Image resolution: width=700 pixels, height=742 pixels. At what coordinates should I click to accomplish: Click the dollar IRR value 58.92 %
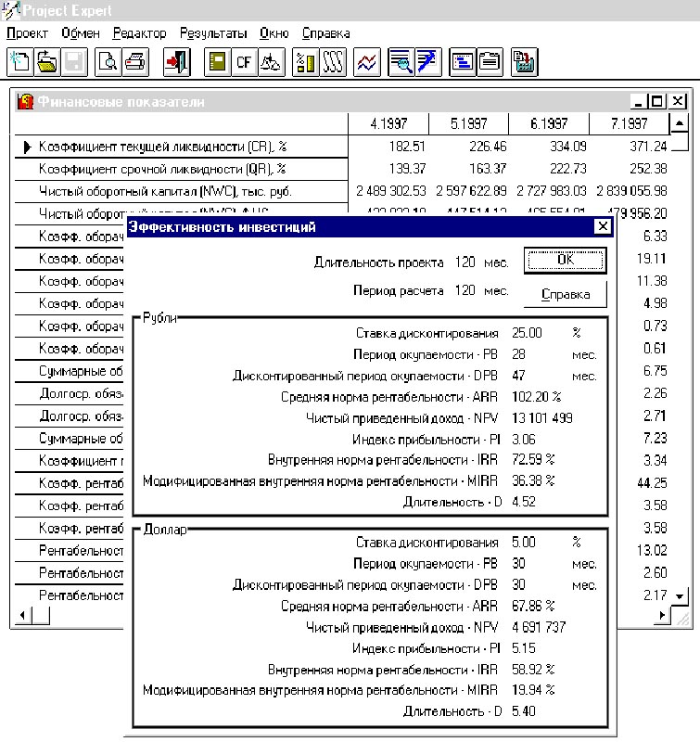(x=533, y=670)
